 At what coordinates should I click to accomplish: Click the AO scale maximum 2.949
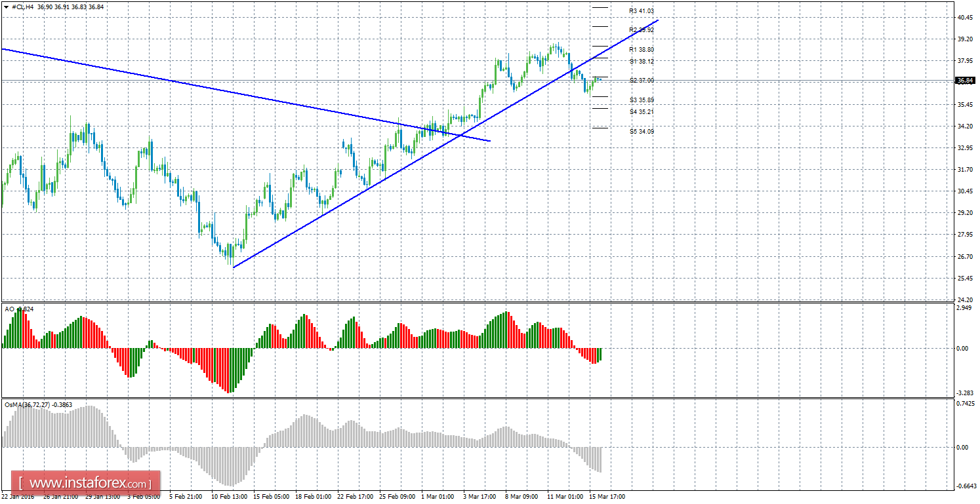[x=964, y=307]
